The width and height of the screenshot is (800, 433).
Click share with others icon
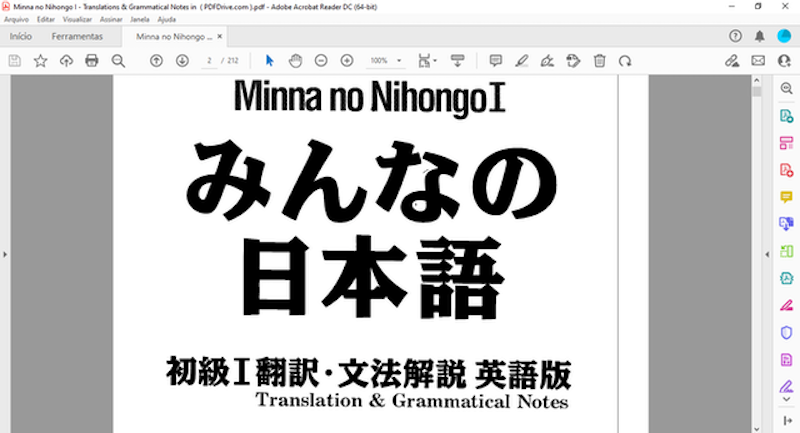coord(784,61)
